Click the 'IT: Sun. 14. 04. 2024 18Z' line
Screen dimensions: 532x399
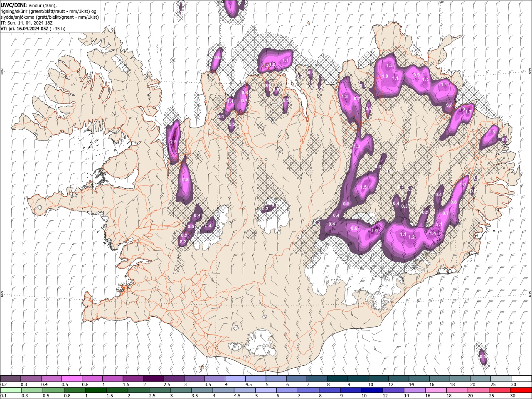pos(27,23)
